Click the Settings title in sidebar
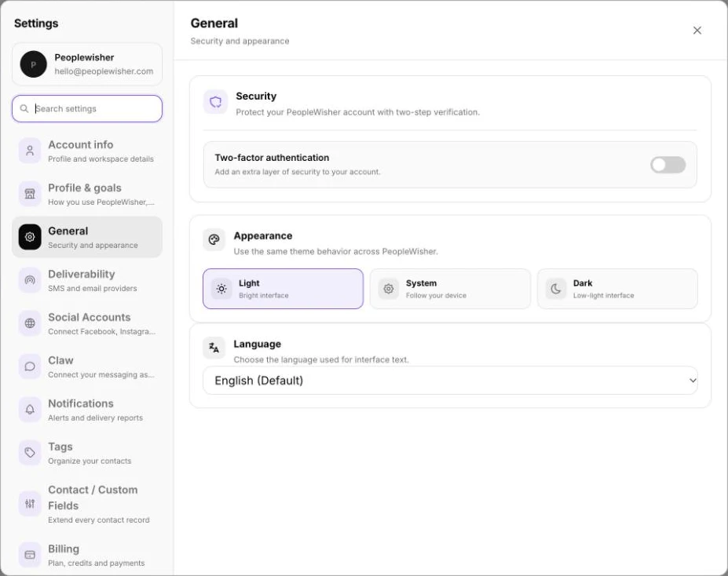 pyautogui.click(x=36, y=24)
